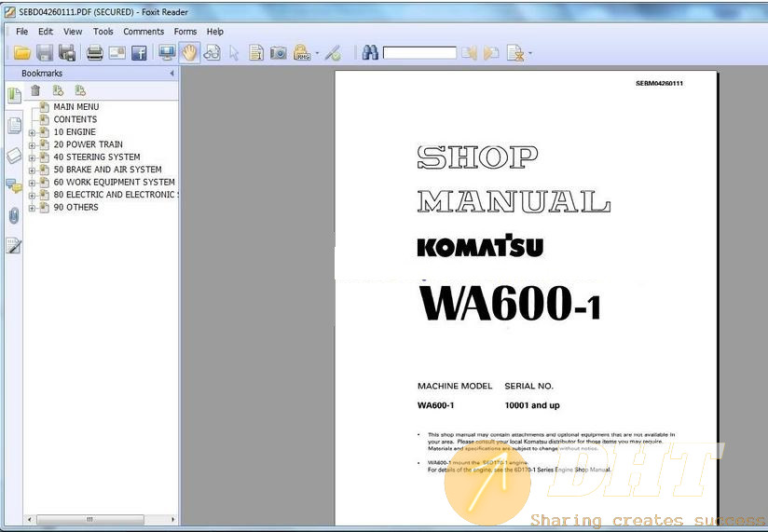Open the Forms menu
The width and height of the screenshot is (768, 532).
tap(185, 32)
